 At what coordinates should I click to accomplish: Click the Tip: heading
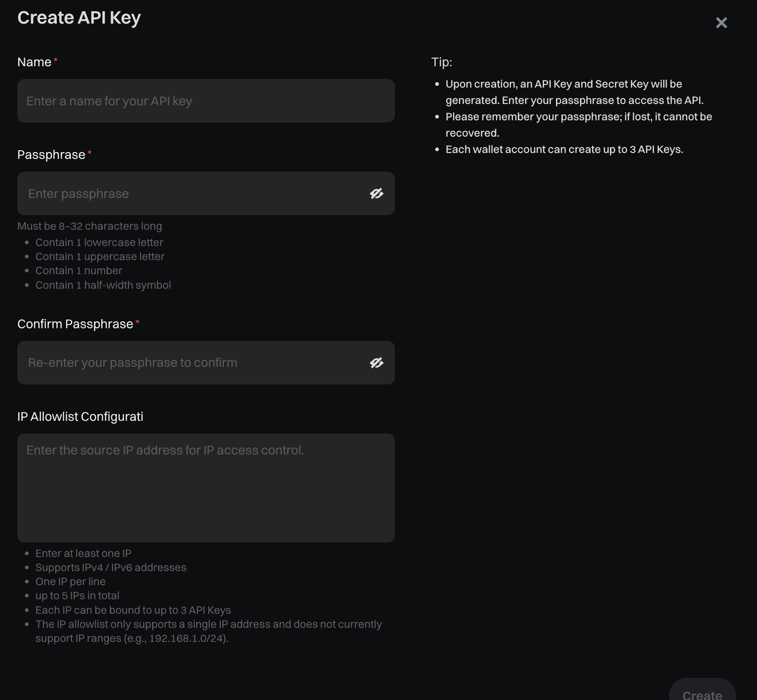442,62
